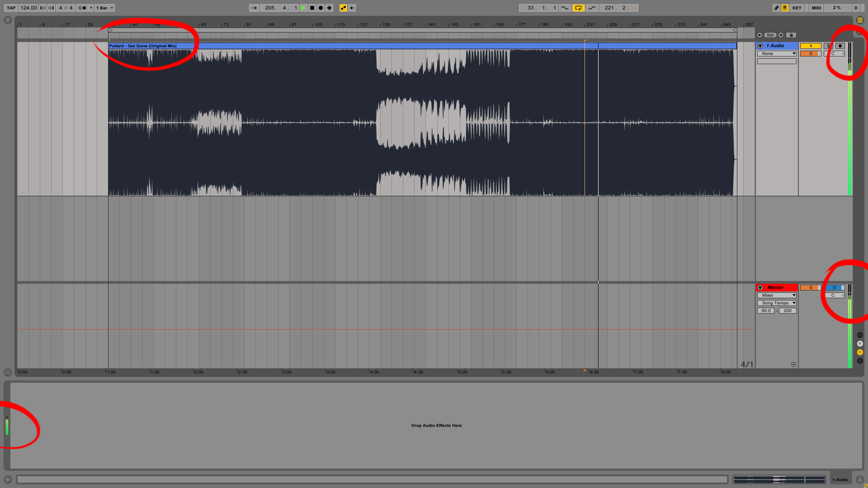Open the Song Tempo control chooser
This screenshot has height=488, width=868.
coord(777,303)
